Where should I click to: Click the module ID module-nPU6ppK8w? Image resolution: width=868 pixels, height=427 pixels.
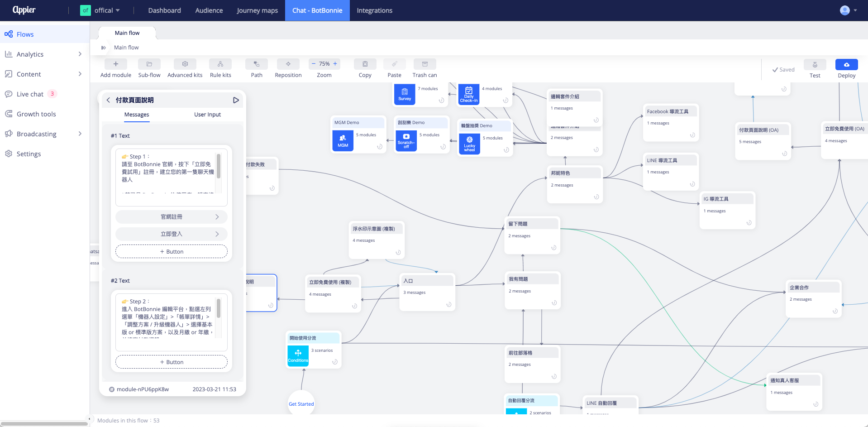(x=143, y=389)
